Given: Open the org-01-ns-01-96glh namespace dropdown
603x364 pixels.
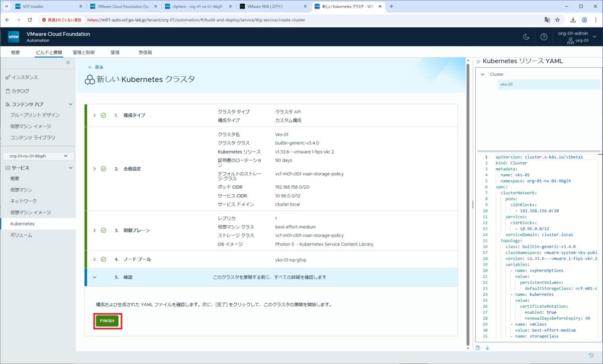Looking at the screenshot, I should coord(39,156).
